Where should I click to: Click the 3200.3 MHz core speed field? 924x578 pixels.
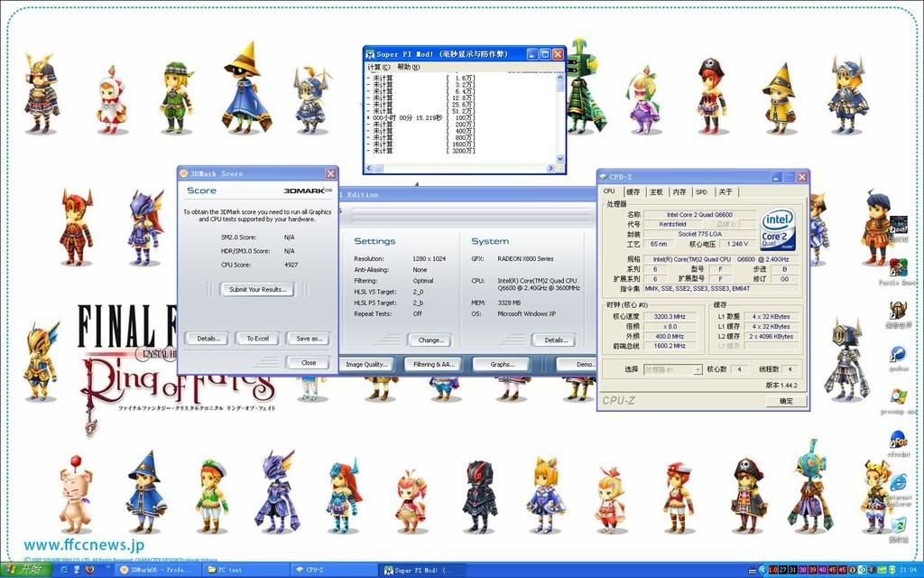tap(670, 317)
